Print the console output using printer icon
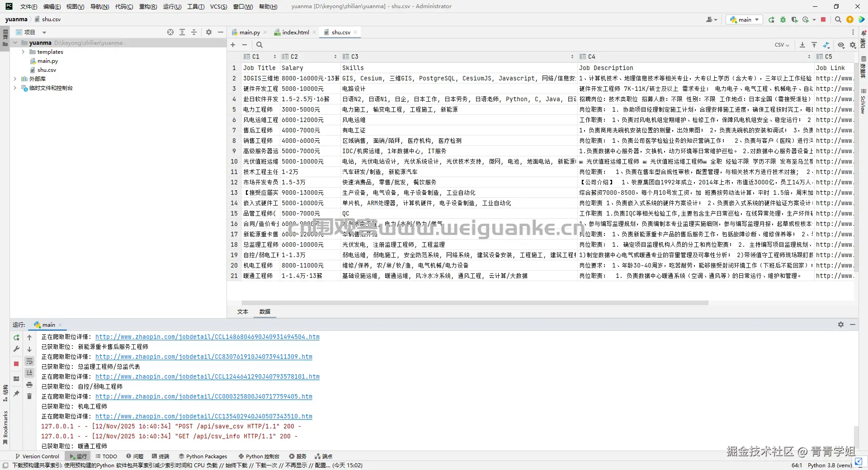868x470 pixels. tap(29, 384)
